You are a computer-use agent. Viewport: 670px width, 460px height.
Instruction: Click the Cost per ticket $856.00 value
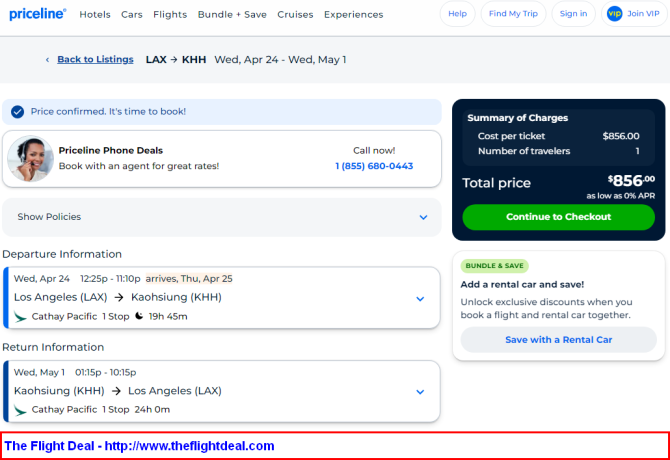click(621, 136)
